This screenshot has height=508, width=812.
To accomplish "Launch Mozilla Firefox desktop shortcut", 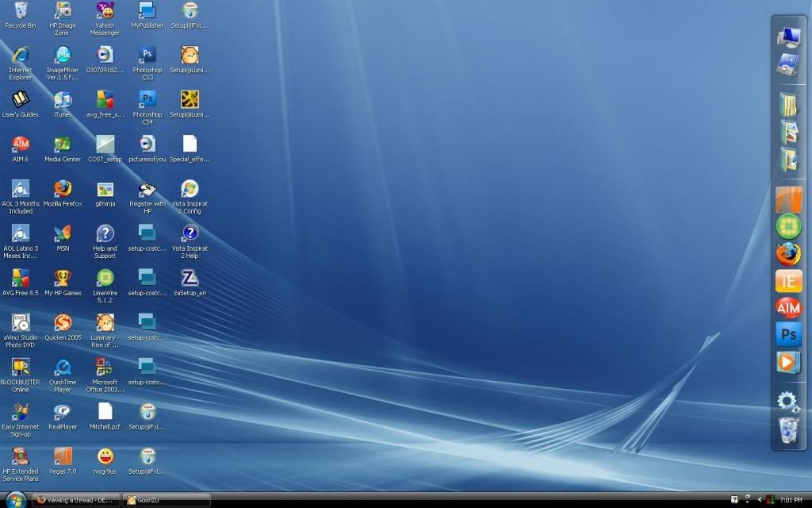I will [63, 194].
